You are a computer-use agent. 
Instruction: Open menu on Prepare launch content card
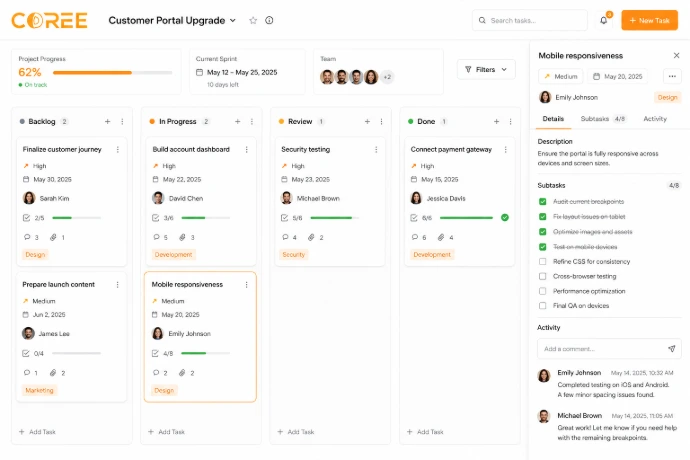(117, 285)
